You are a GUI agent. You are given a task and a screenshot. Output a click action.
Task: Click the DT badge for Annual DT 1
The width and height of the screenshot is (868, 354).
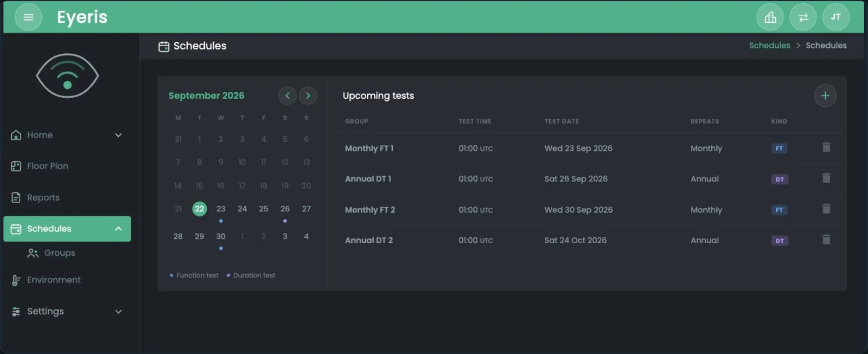[x=780, y=179]
